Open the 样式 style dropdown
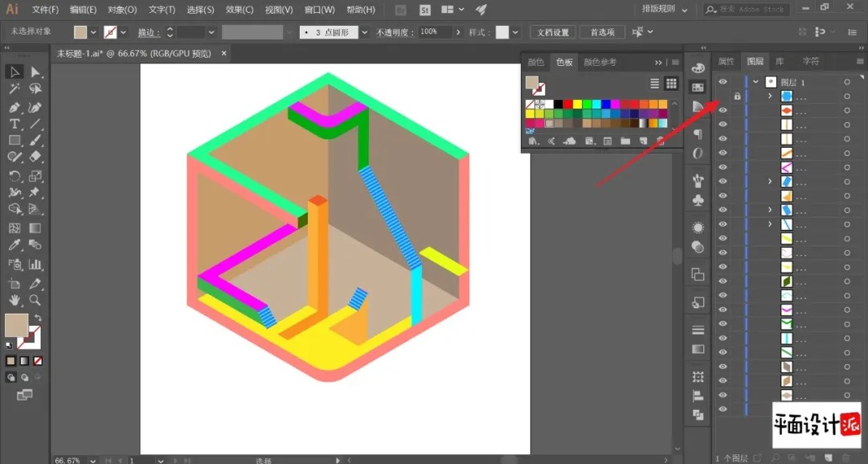Viewport: 868px width, 464px height. click(515, 33)
